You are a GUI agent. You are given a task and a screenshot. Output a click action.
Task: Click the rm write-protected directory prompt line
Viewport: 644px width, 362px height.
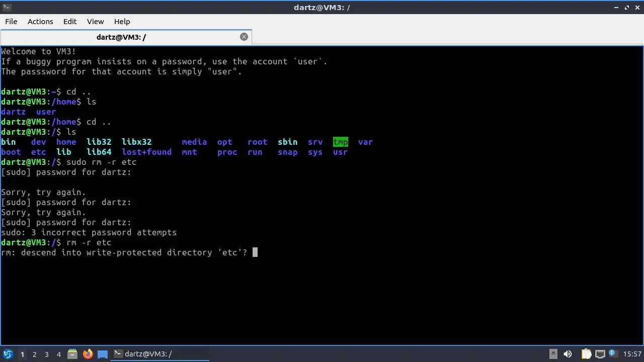[x=124, y=252]
